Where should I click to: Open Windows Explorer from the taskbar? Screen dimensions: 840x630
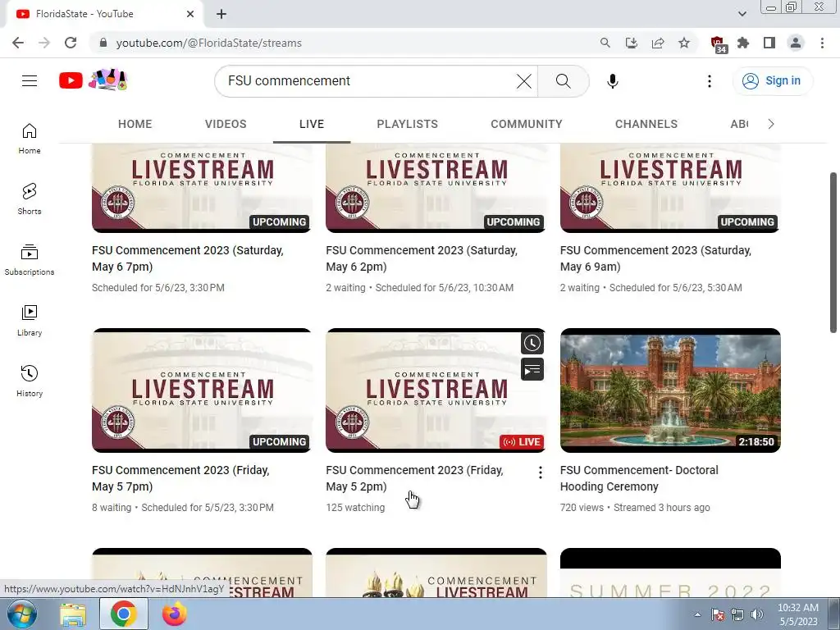73,614
